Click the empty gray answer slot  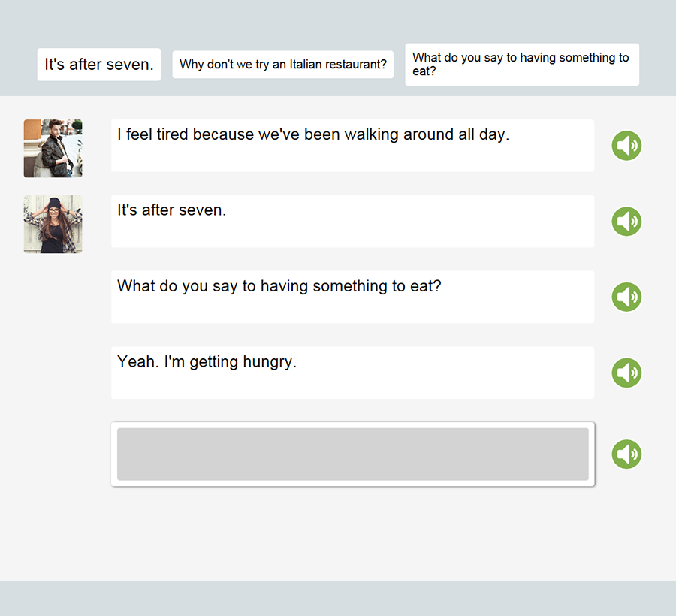pos(353,454)
